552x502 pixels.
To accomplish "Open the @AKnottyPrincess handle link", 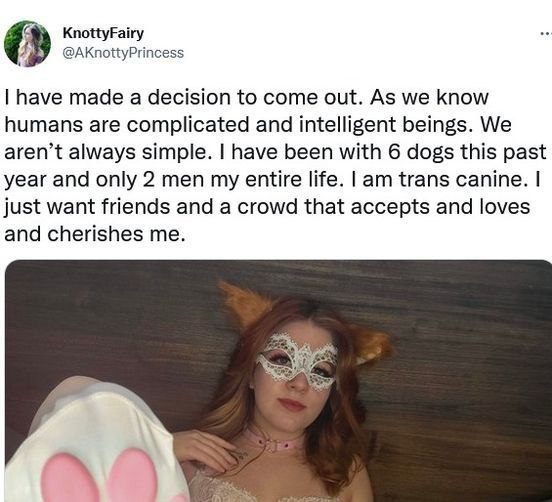I will click(x=123, y=53).
